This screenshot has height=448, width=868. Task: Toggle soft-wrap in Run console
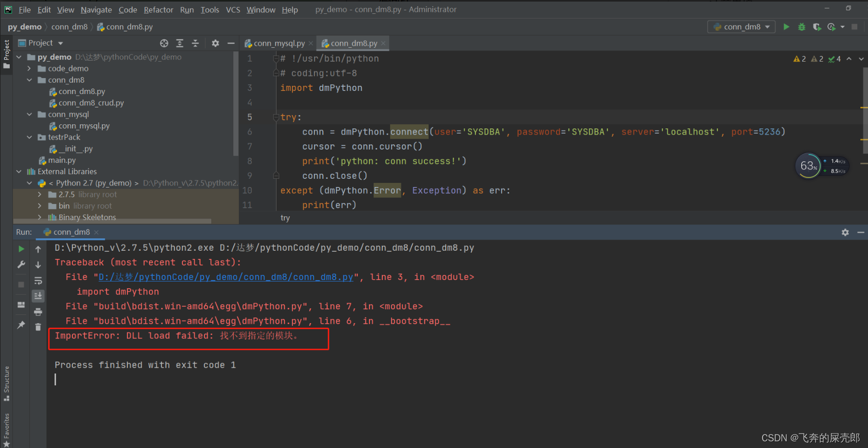coord(38,281)
